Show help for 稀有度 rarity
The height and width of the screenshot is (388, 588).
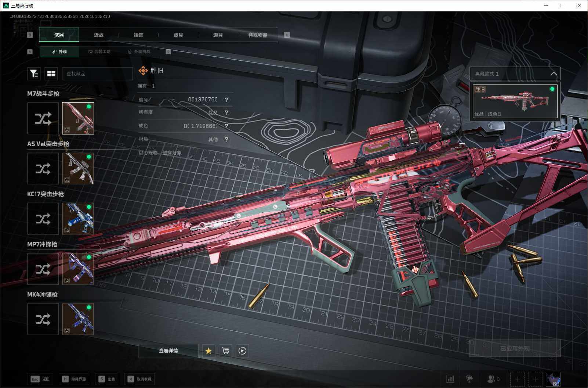[226, 112]
